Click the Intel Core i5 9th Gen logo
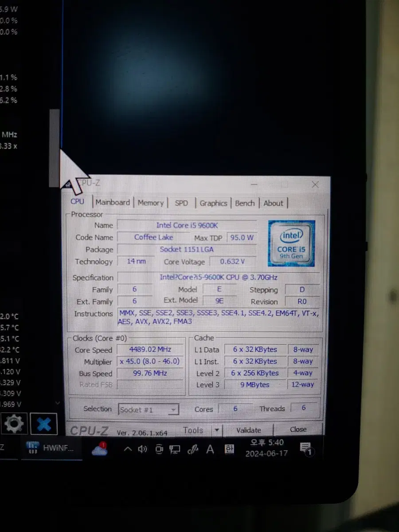Viewport: 399px width, 532px height. pyautogui.click(x=291, y=243)
